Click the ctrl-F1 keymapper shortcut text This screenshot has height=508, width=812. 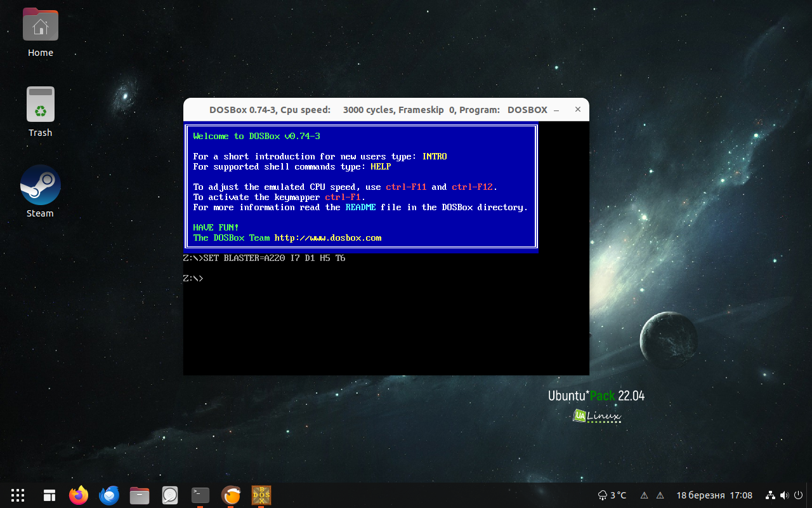pyautogui.click(x=343, y=197)
